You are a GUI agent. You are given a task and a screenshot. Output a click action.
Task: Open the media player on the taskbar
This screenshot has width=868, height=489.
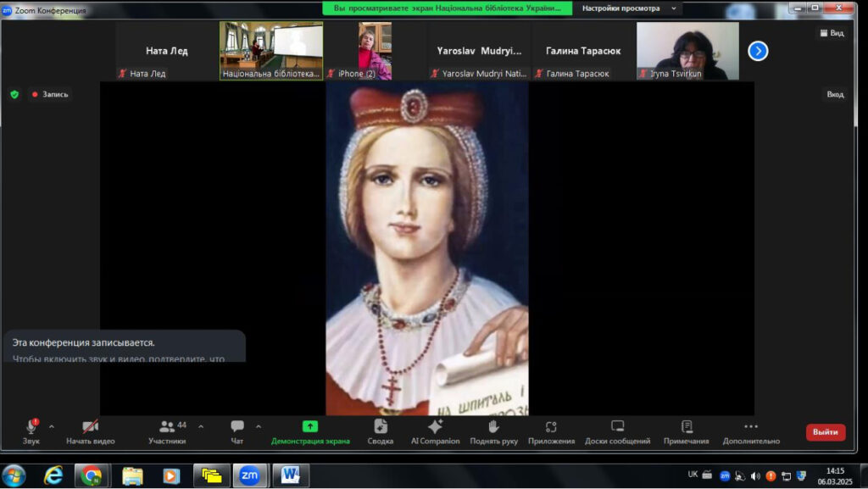click(x=171, y=475)
